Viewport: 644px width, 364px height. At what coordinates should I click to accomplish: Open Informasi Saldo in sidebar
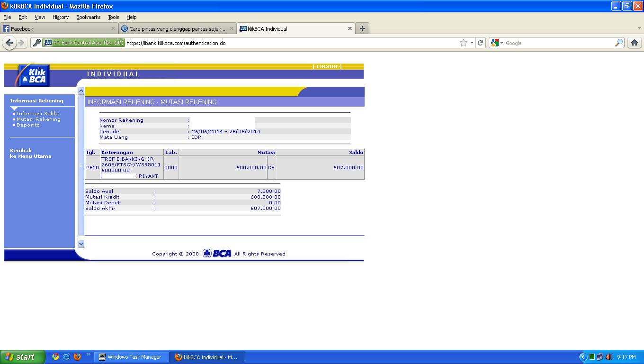click(x=37, y=114)
